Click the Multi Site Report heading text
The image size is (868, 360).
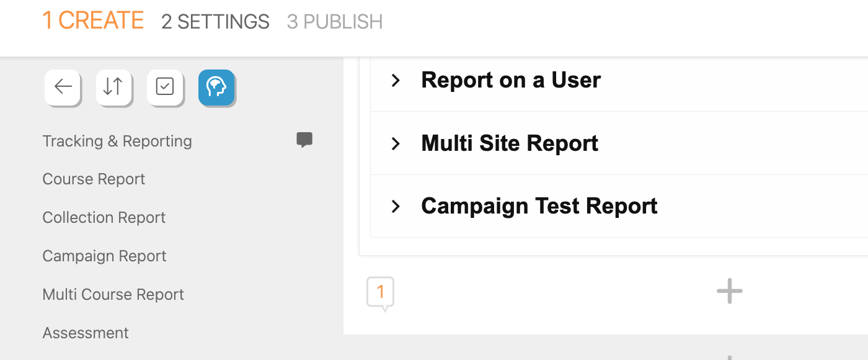coord(510,144)
